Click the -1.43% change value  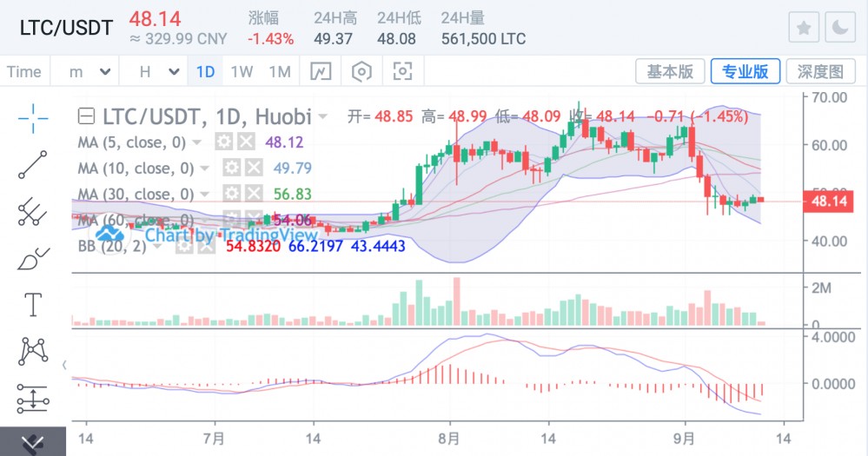coord(271,39)
